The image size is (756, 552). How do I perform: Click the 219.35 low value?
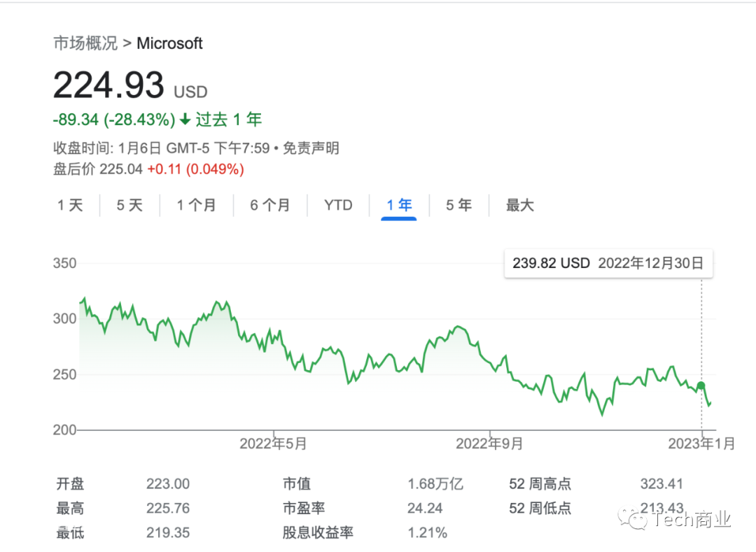(168, 532)
